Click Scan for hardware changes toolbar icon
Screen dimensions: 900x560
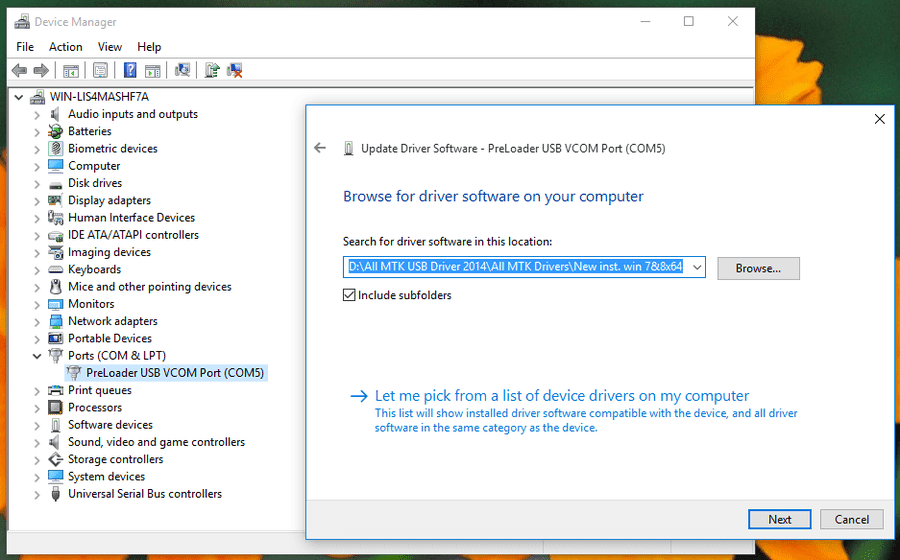tap(183, 71)
